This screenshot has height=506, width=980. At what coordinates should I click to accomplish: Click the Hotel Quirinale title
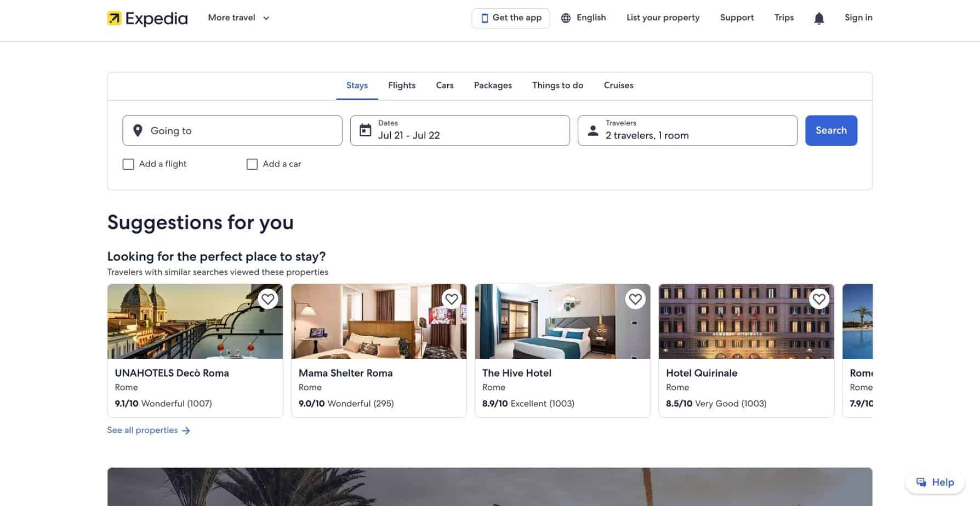tap(702, 373)
